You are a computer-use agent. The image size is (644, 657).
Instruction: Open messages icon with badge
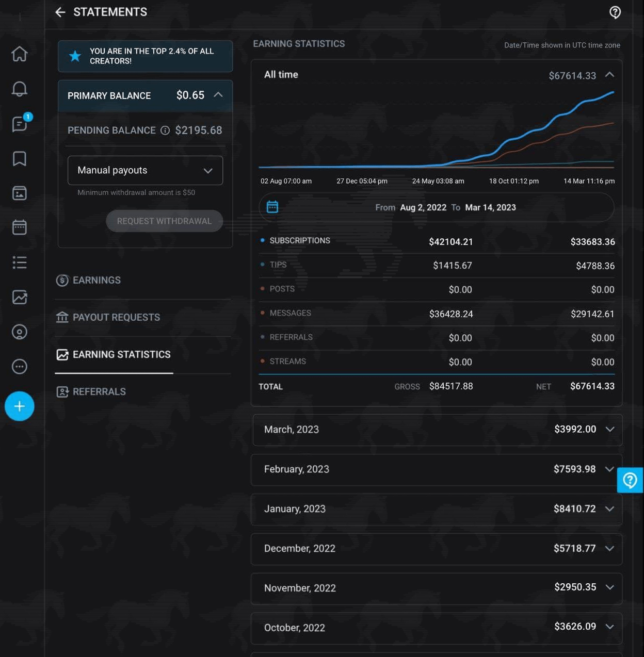click(20, 124)
